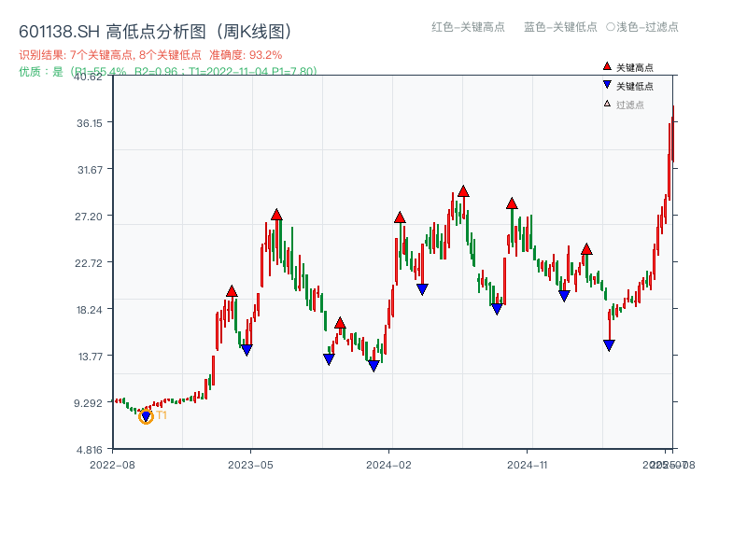Click the blue low marker near 2024-02 bottom
Image resolution: width=747 pixels, height=560 pixels.
pyautogui.click(x=373, y=366)
